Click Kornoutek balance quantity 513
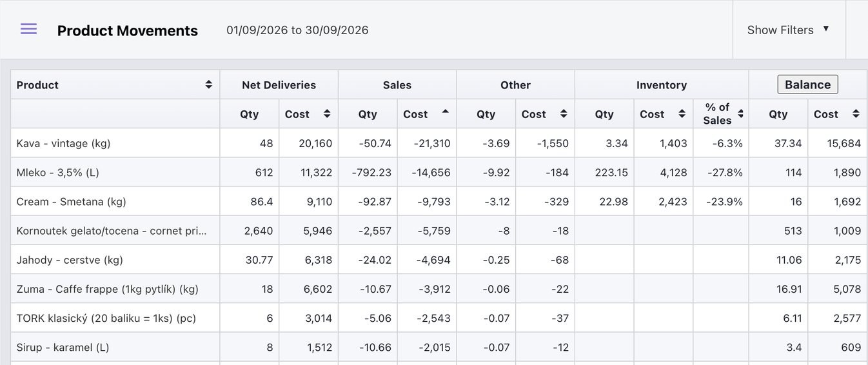 (793, 230)
